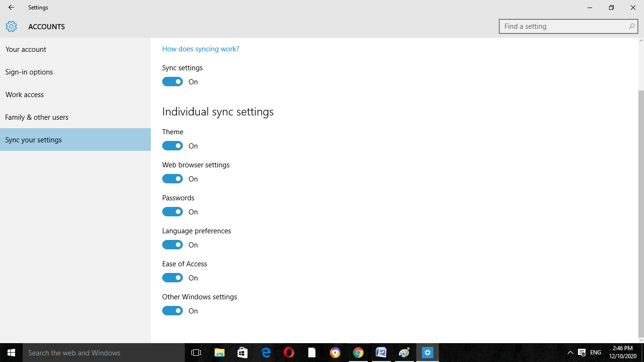The height and width of the screenshot is (362, 644).
Task: Click the ENG language indicator
Action: pos(595,353)
